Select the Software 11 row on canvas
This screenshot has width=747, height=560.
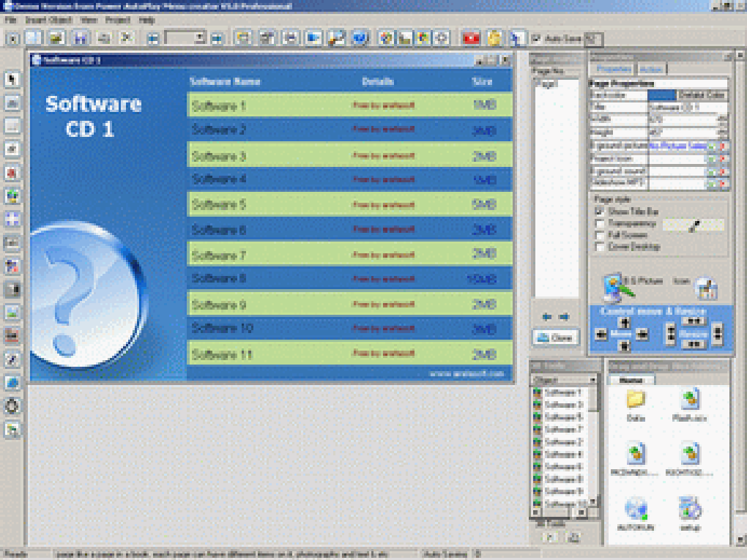349,354
